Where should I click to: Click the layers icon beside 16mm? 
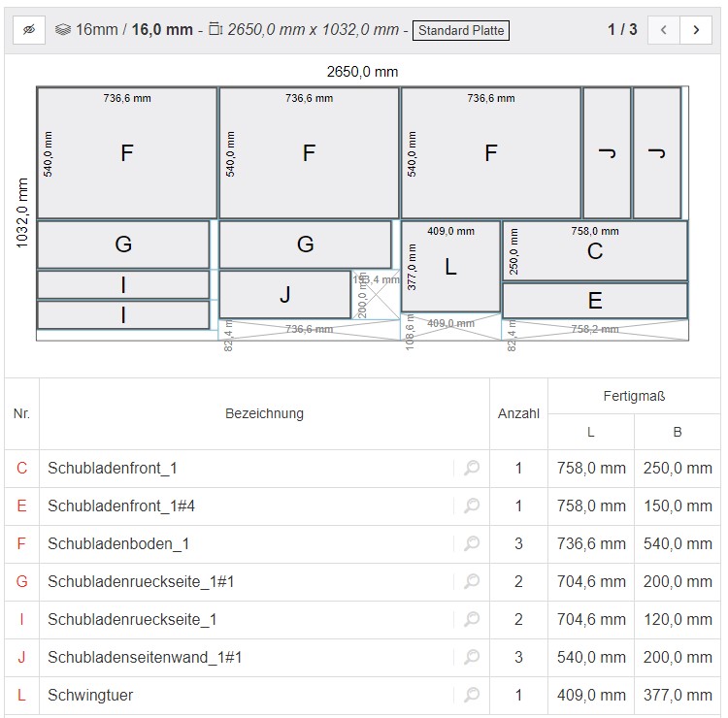coord(63,30)
